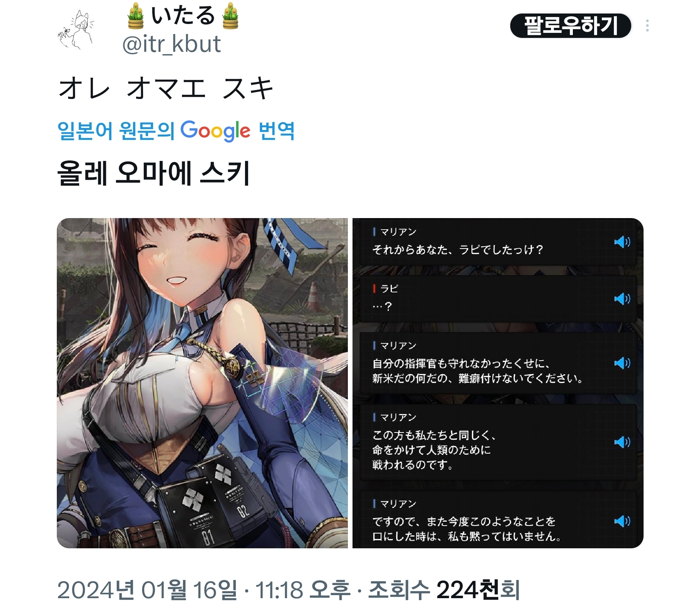Play audio for この方も私たち dialogue line

[x=622, y=442]
